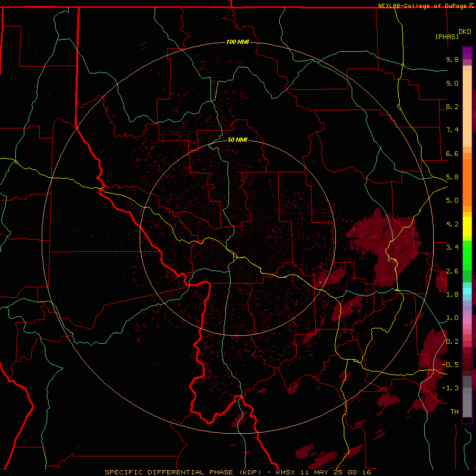Click the 5.0 scale value
The height and width of the screenshot is (476, 476).
[452, 200]
